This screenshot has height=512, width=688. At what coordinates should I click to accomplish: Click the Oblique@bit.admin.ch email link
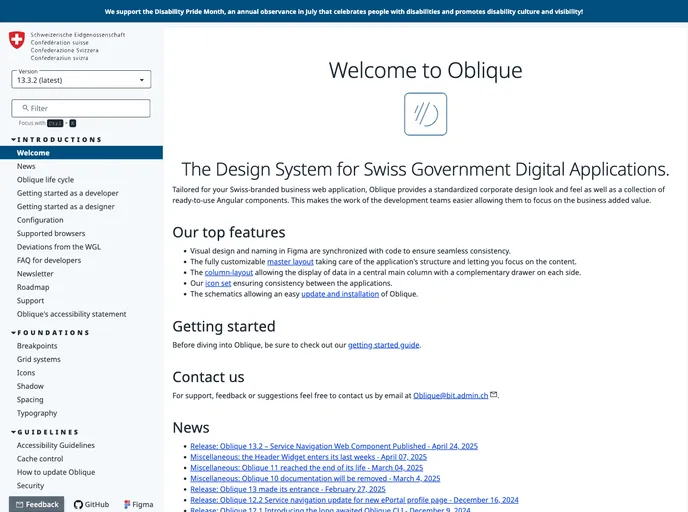[x=451, y=396]
